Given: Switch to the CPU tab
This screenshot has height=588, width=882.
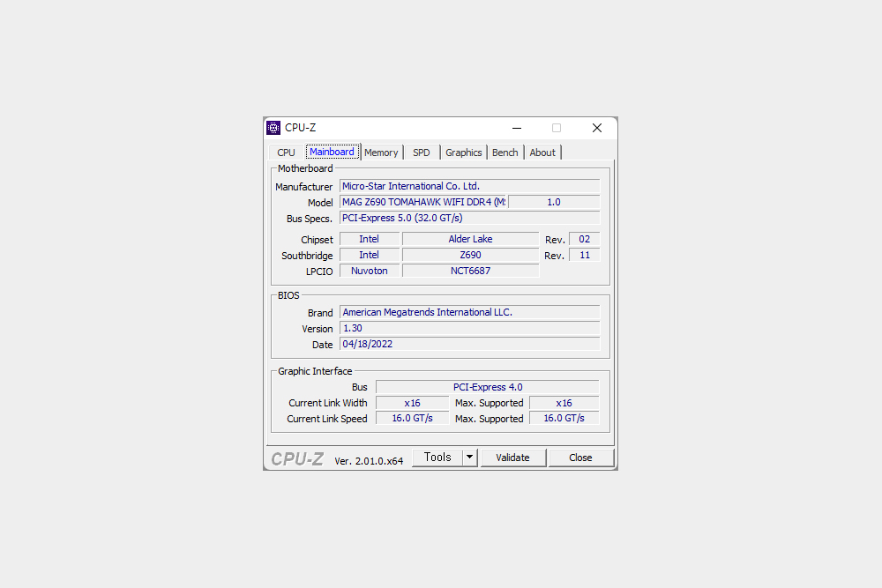Looking at the screenshot, I should (286, 153).
